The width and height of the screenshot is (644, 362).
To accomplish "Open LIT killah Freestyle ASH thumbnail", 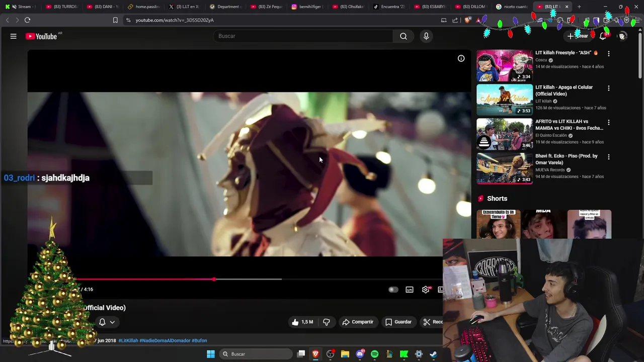I will point(504,65).
